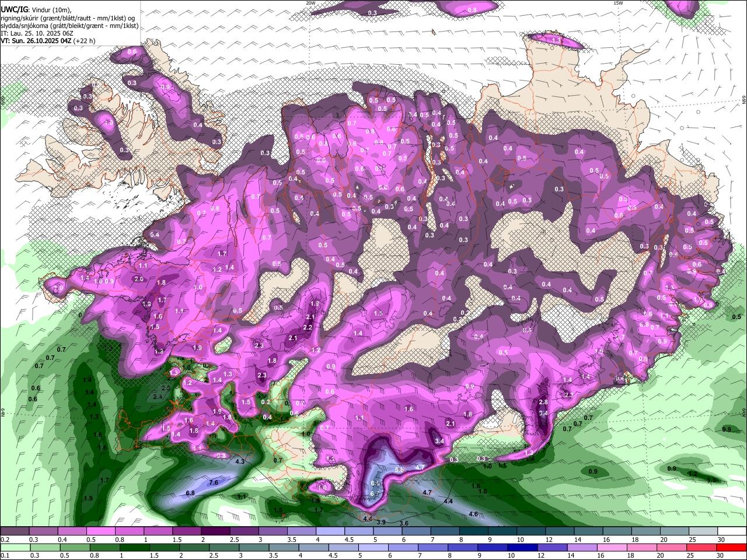The image size is (747, 560).
Task: Click the palest green rain swatch labeled 0.1
Action: coord(15,547)
